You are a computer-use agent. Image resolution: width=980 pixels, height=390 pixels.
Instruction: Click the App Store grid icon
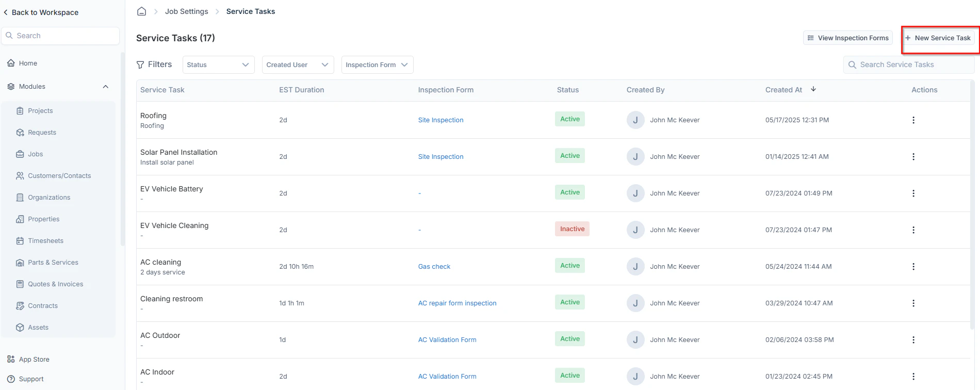pos(11,359)
